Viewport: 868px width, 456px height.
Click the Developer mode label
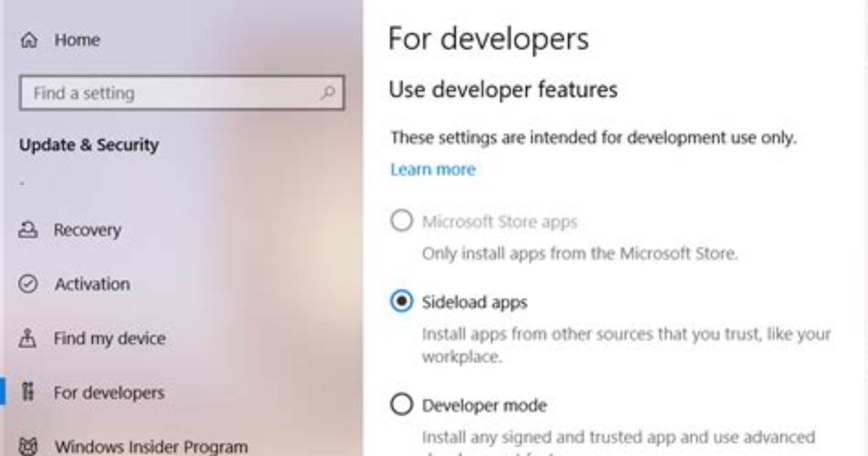484,405
